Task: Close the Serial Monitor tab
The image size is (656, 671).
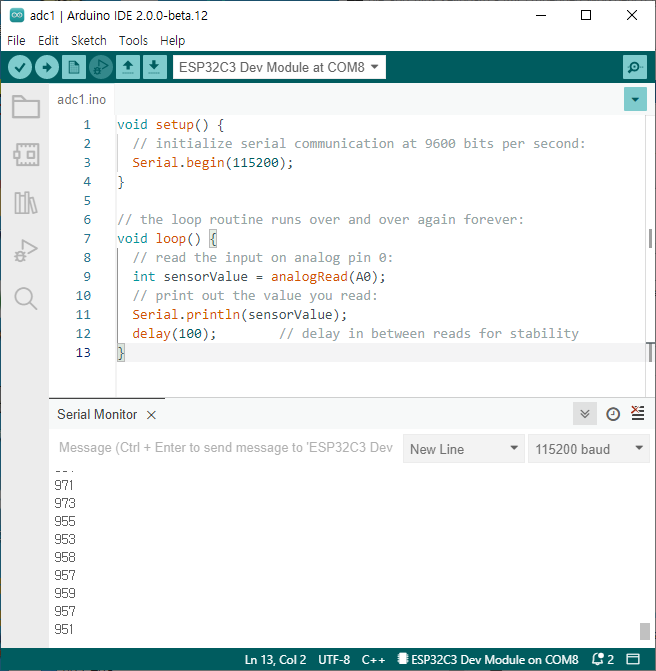Action: pos(151,415)
